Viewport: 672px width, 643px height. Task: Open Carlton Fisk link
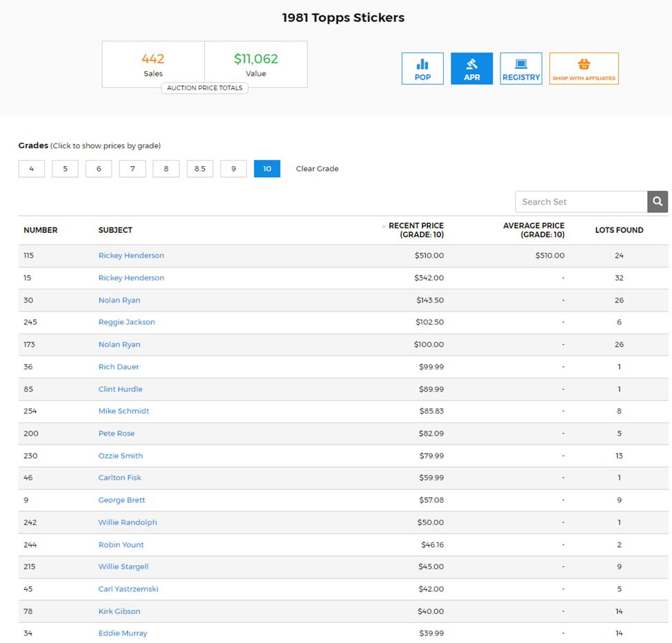[x=119, y=478]
